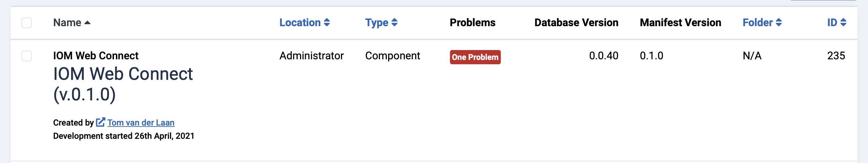868x163 pixels.
Task: Click the Manifest Version value 0.1.0
Action: coord(651,56)
